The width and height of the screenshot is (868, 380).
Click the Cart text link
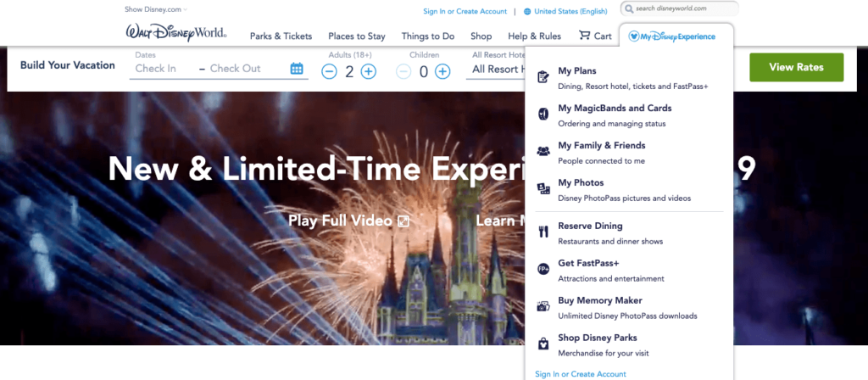click(x=603, y=36)
